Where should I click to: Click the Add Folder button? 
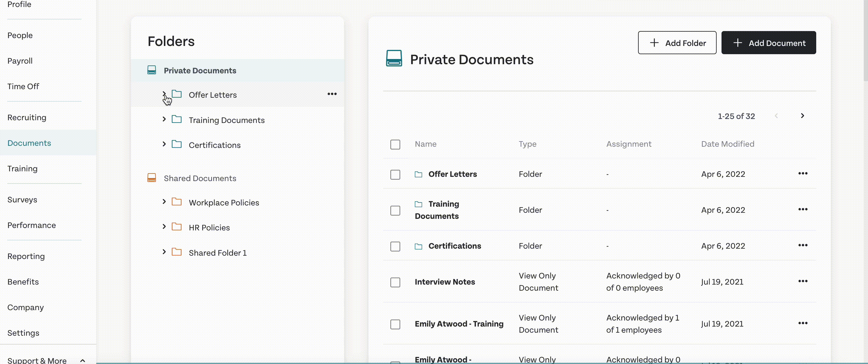click(677, 43)
